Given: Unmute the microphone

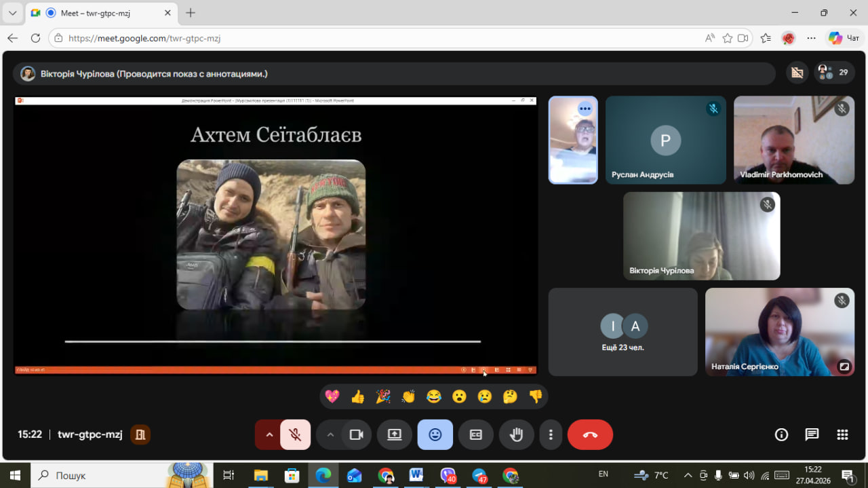Looking at the screenshot, I should [295, 435].
